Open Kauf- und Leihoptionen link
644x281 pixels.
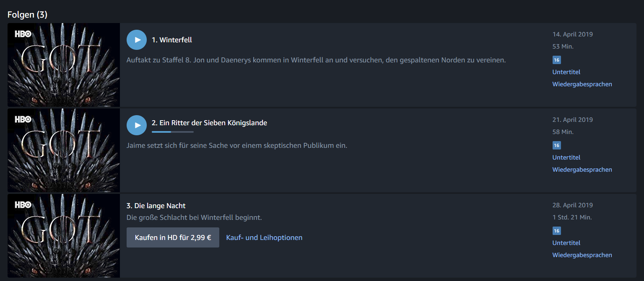point(264,237)
